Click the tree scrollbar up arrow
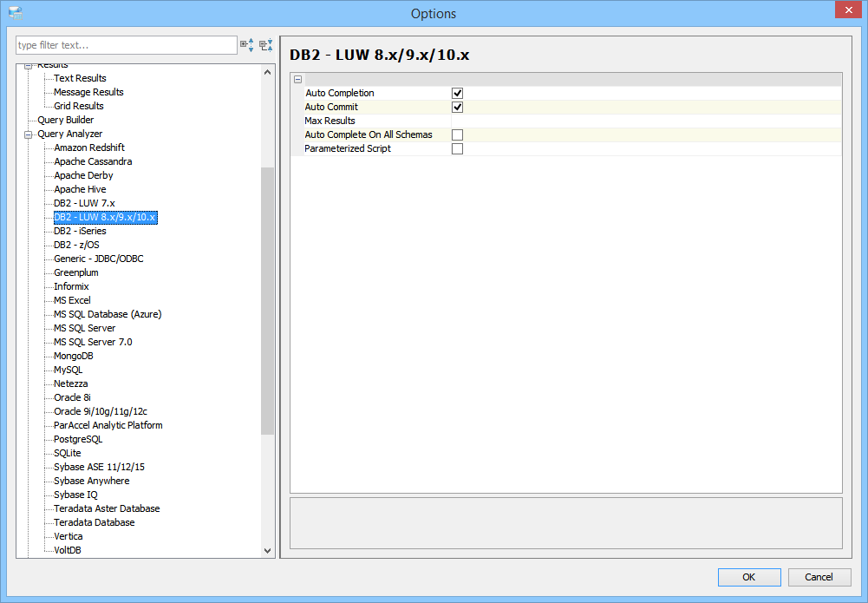 click(267, 72)
